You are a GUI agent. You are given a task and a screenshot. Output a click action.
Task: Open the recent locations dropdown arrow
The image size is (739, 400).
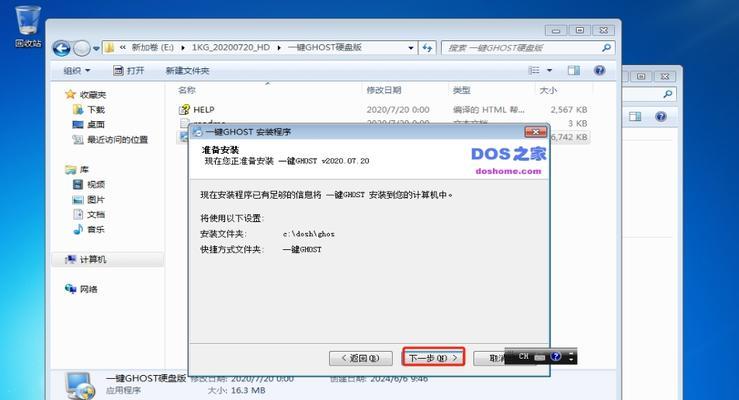[x=96, y=48]
